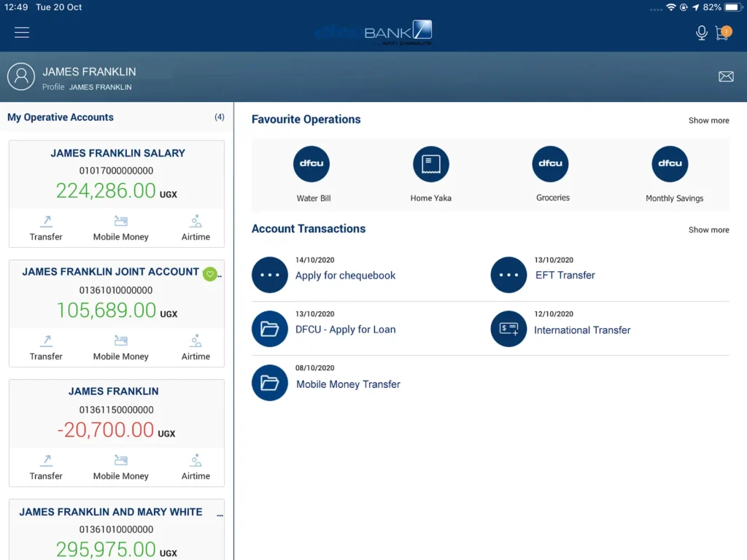The height and width of the screenshot is (560, 747).
Task: Open the DFCU - Apply for Loan transaction
Action: click(345, 330)
